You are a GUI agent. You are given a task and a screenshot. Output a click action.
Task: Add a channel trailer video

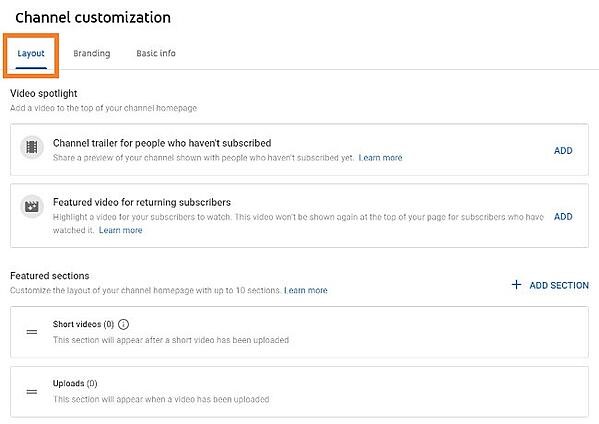click(563, 151)
